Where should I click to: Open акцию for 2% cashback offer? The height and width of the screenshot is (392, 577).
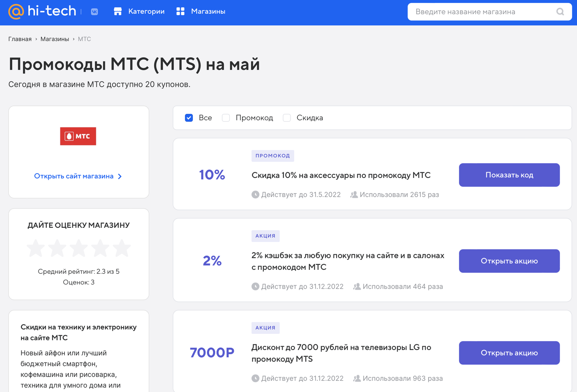[x=509, y=261]
